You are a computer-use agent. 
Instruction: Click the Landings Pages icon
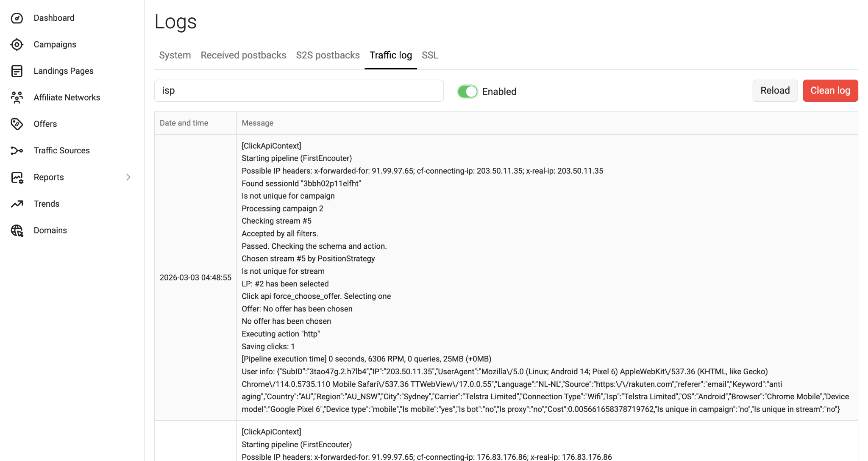[x=17, y=71]
